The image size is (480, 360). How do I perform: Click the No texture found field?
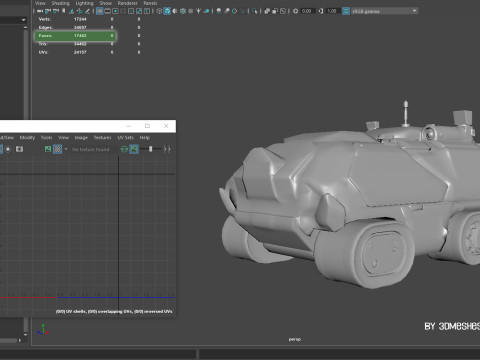[x=91, y=149]
